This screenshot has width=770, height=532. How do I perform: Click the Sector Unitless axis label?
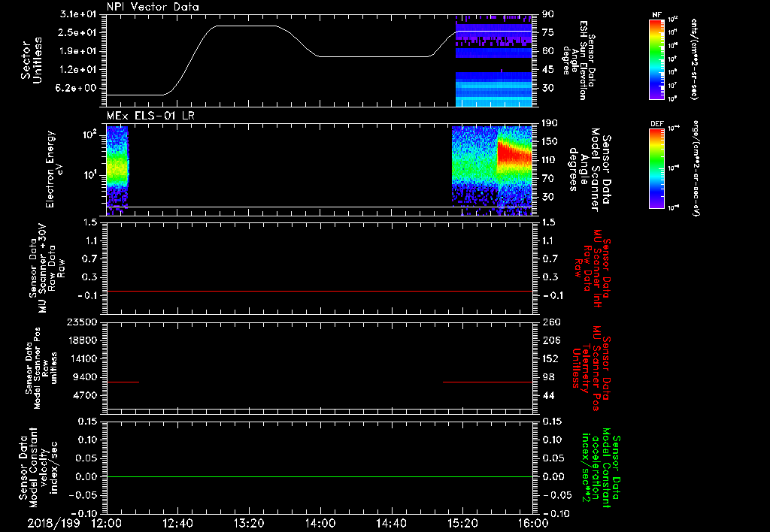pyautogui.click(x=31, y=60)
